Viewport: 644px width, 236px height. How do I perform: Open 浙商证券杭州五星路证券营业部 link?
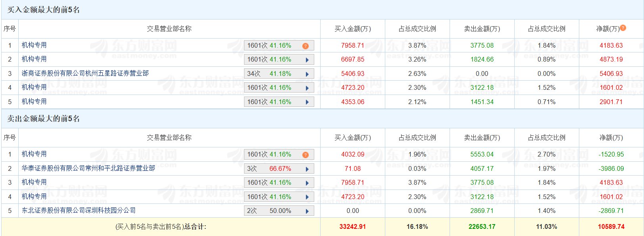85,74
